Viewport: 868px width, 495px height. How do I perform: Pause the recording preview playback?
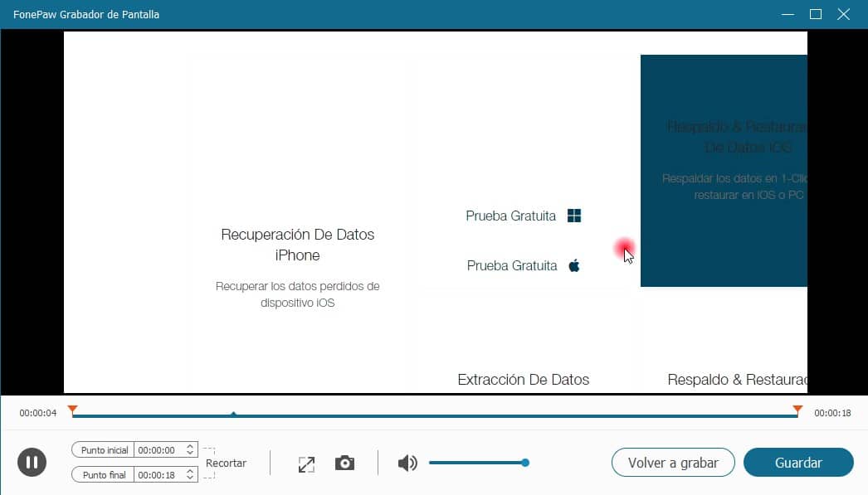click(32, 463)
